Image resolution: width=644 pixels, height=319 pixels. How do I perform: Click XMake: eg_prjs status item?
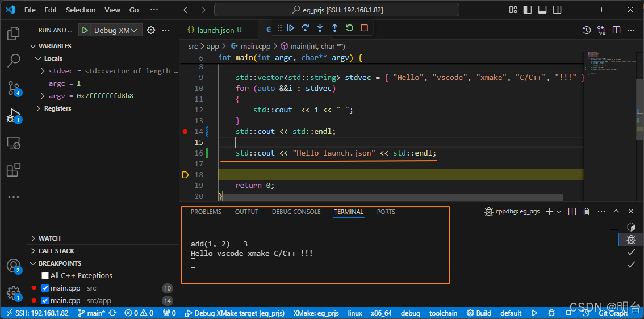pyautogui.click(x=316, y=313)
